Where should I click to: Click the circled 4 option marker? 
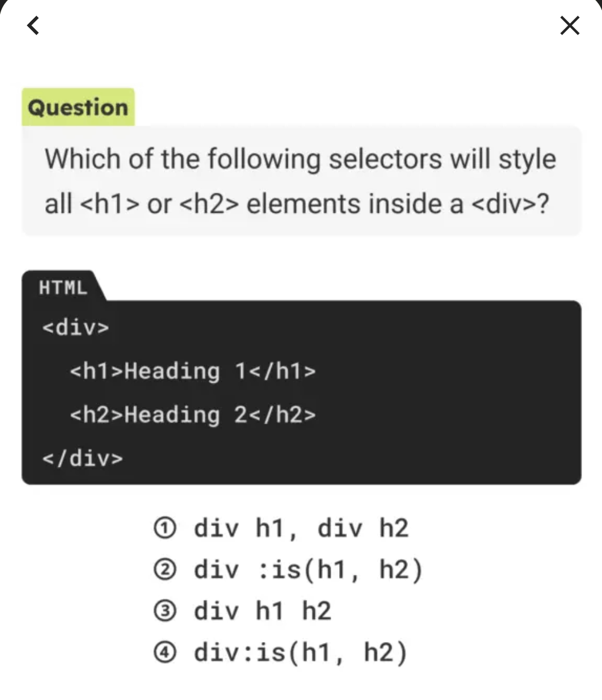pos(165,653)
